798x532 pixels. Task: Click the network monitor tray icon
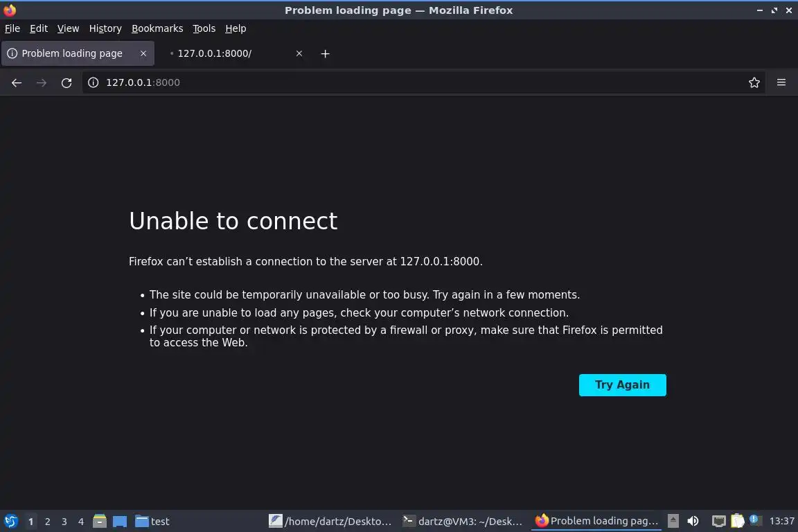point(718,521)
